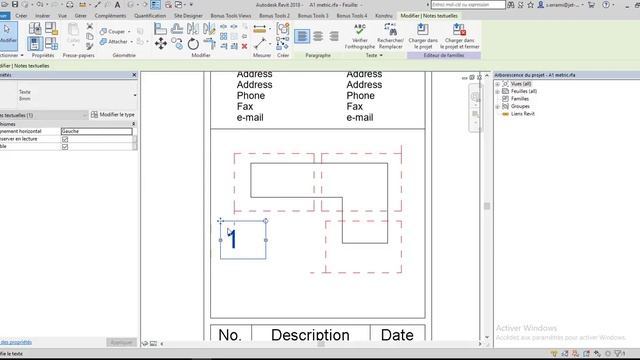Screen dimensions: 640x360
Task: Click the Appliquer button
Action: (x=121, y=342)
